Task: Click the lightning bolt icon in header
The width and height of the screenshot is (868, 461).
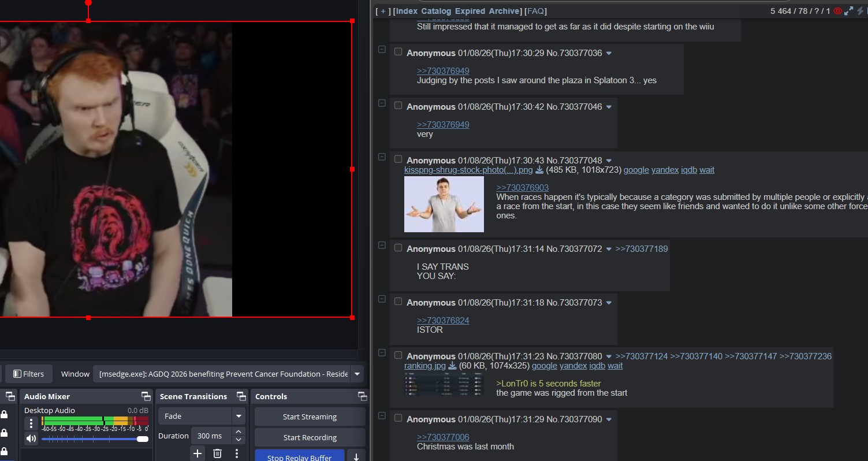Action: (x=860, y=11)
